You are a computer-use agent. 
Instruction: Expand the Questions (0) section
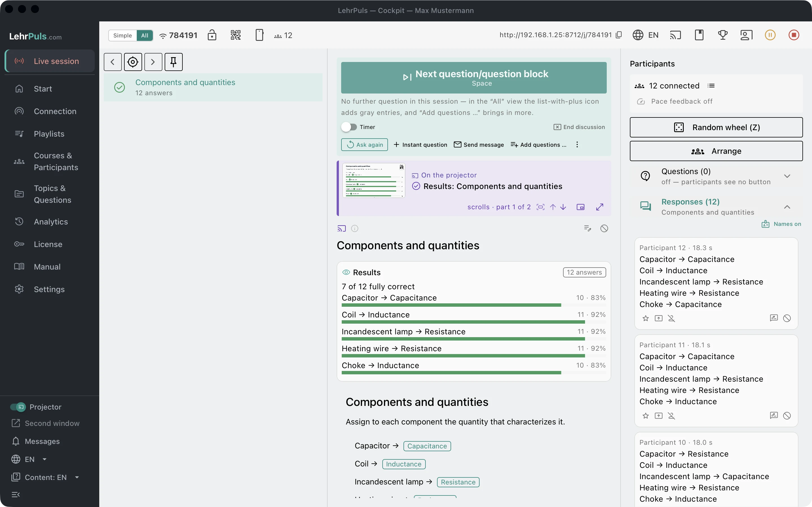click(x=787, y=176)
